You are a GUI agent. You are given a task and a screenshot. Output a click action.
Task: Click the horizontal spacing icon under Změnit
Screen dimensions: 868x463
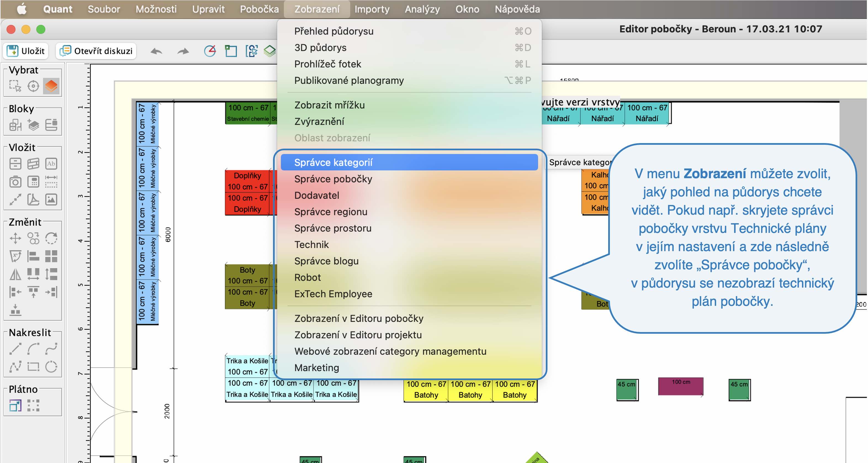pyautogui.click(x=33, y=274)
